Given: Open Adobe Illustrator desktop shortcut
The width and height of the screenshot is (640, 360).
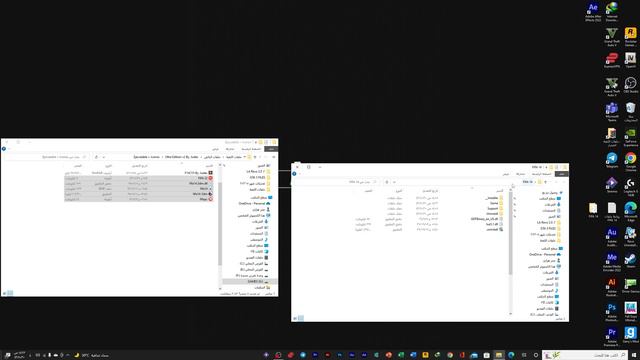Looking at the screenshot, I should pyautogui.click(x=611, y=286).
